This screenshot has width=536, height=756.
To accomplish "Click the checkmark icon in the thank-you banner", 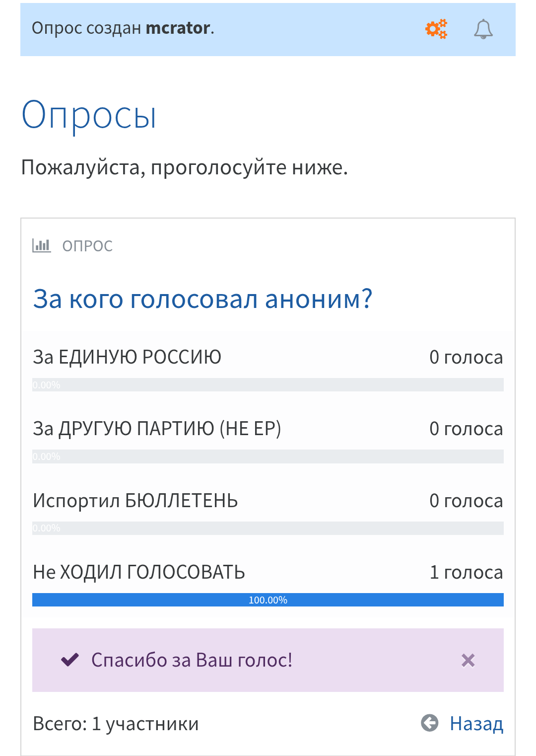I will click(x=70, y=660).
